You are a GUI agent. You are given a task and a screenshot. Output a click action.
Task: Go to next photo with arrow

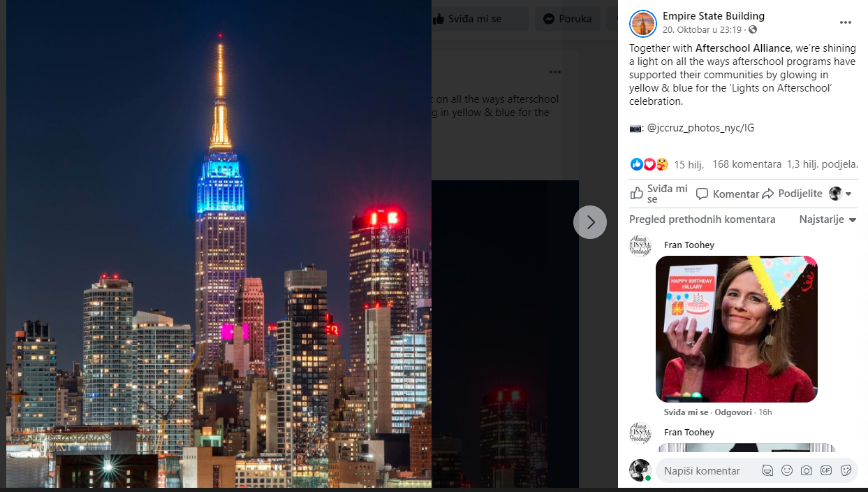click(590, 222)
